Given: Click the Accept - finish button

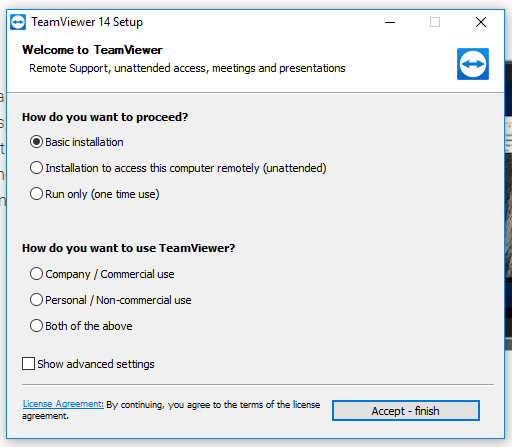Looking at the screenshot, I should [x=406, y=411].
